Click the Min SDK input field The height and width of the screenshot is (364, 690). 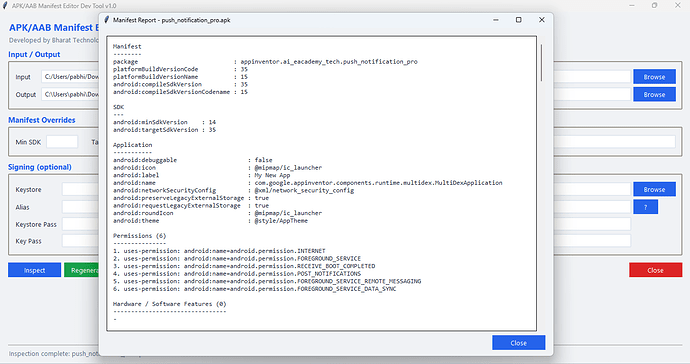(62, 142)
